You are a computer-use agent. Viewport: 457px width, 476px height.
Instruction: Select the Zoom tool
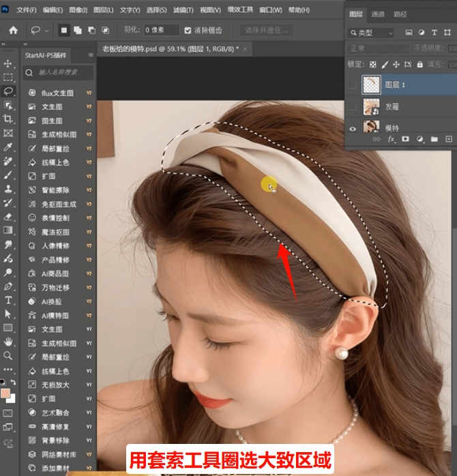[8, 355]
